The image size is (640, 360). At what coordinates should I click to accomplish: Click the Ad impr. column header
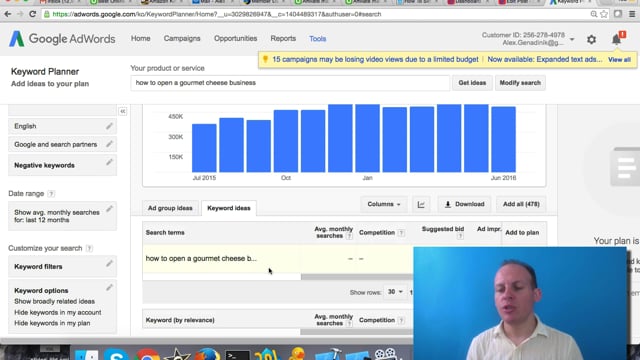click(x=489, y=229)
